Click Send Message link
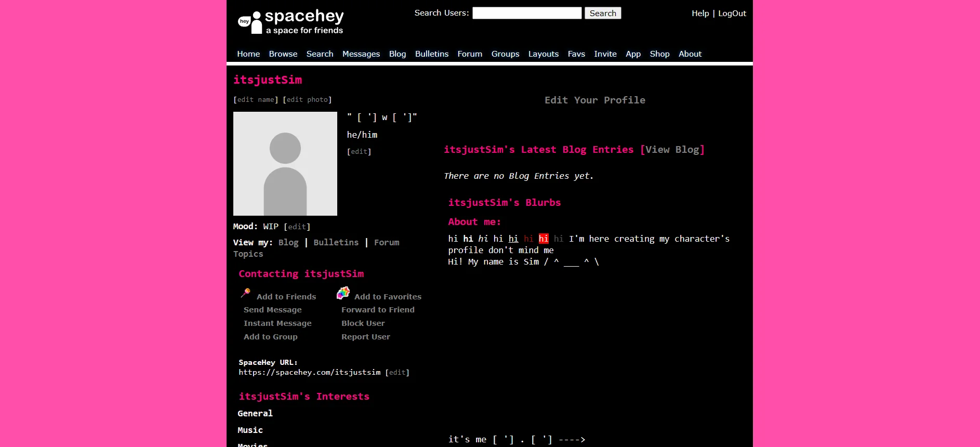This screenshot has height=447, width=980. click(272, 310)
